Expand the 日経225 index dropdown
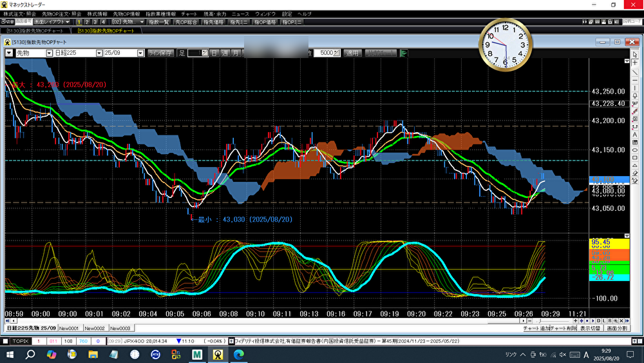Screen dimensions: 644x363 pyautogui.click(x=99, y=53)
